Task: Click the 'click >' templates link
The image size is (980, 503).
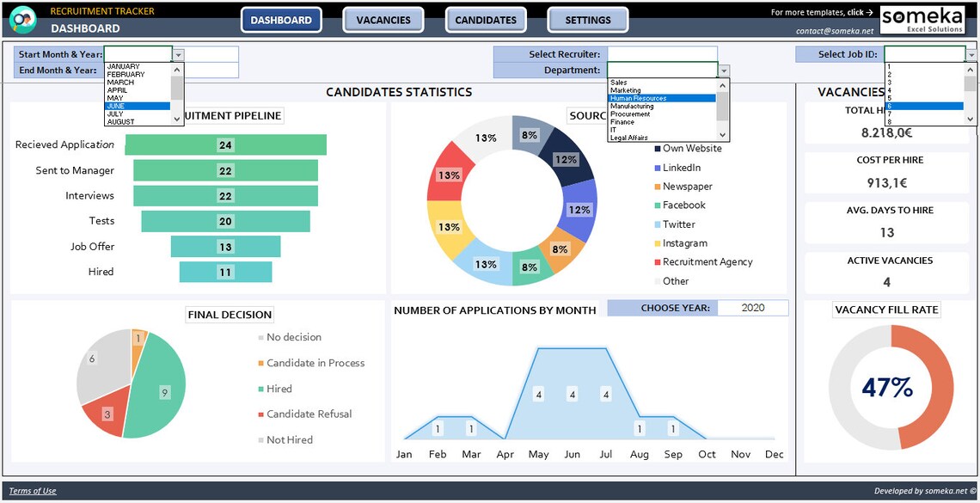Action: point(862,13)
